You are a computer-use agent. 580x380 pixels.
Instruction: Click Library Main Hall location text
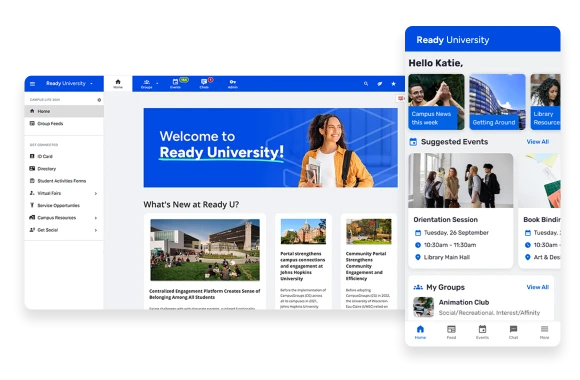tap(447, 257)
